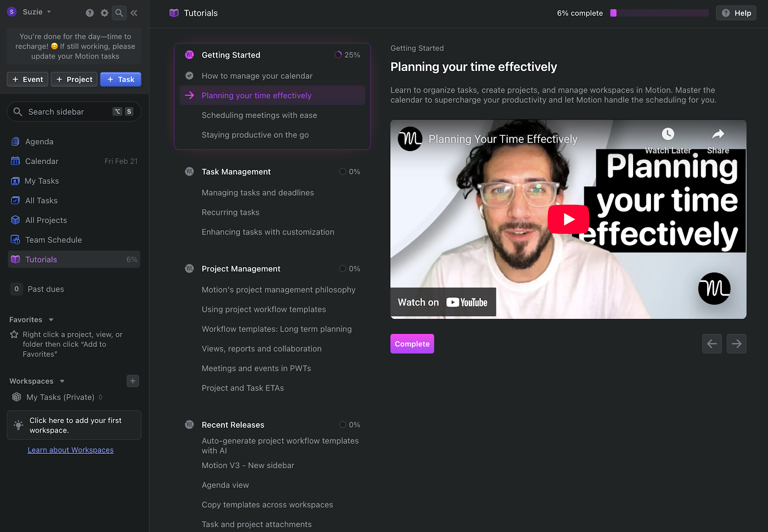768x532 pixels.
Task: Go to next tutorial with right arrow
Action: [x=736, y=343]
